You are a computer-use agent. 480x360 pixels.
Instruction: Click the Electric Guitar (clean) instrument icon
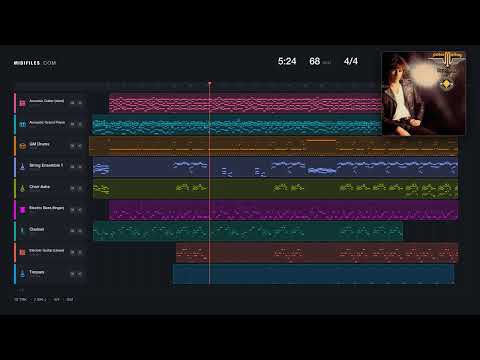(x=22, y=252)
